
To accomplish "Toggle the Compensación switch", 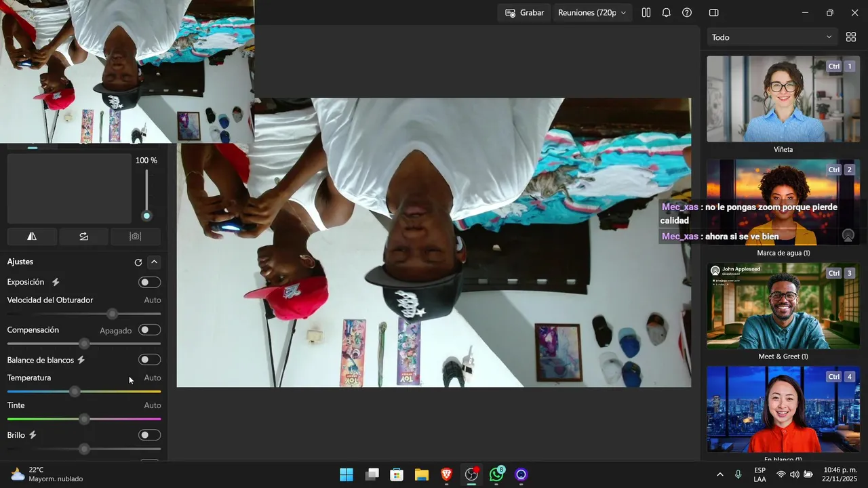I will [x=149, y=330].
